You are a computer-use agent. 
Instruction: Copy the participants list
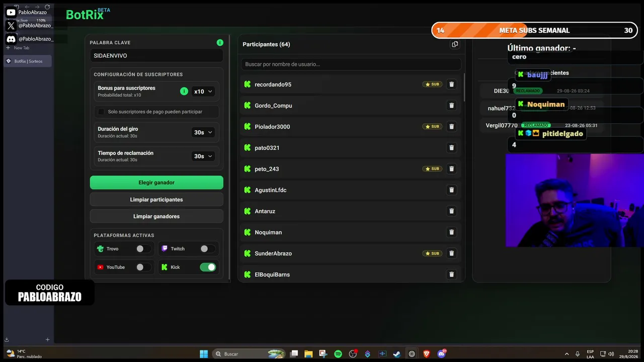point(455,44)
